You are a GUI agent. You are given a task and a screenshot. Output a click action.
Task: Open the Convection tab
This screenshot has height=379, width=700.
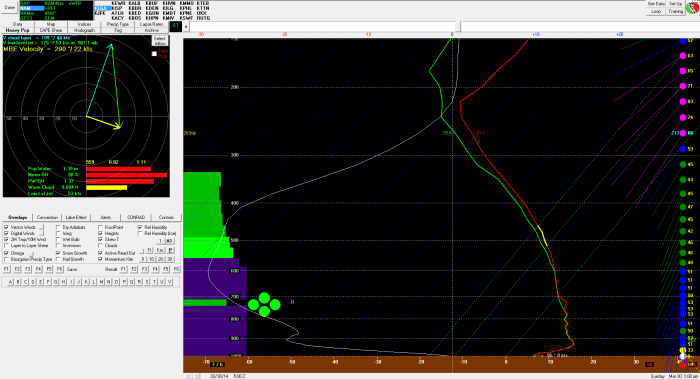point(47,217)
